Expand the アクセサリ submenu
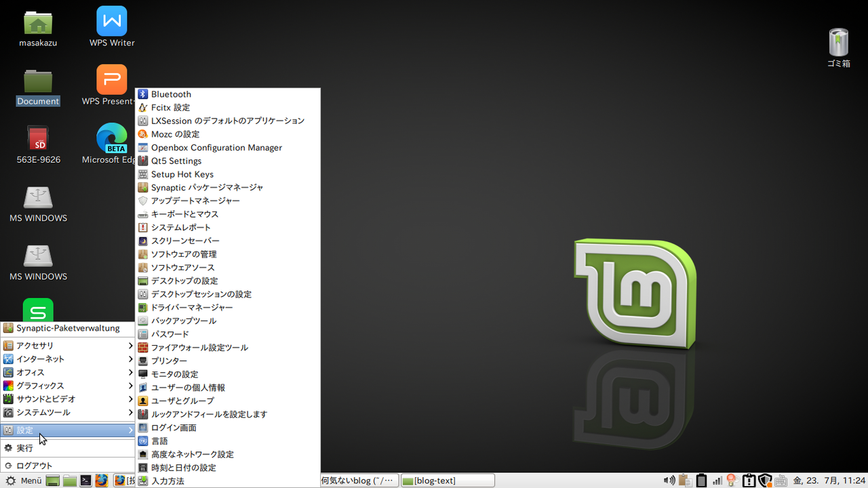 (x=68, y=346)
